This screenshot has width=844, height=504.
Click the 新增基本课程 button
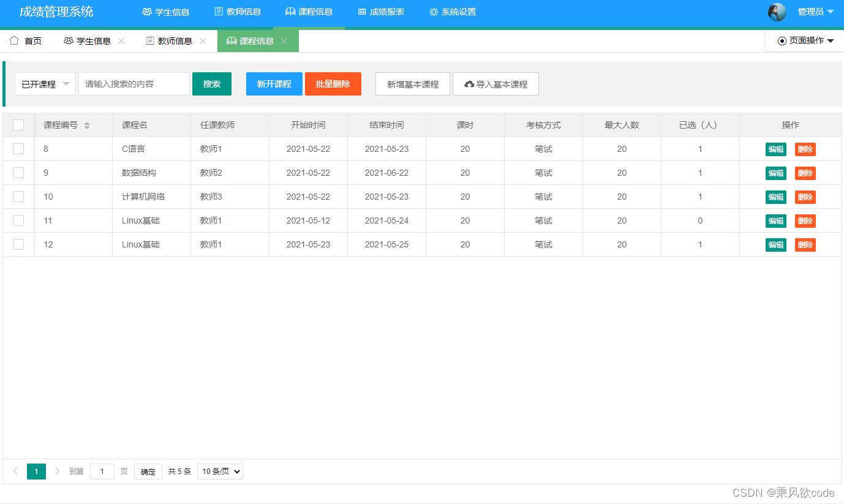point(413,84)
